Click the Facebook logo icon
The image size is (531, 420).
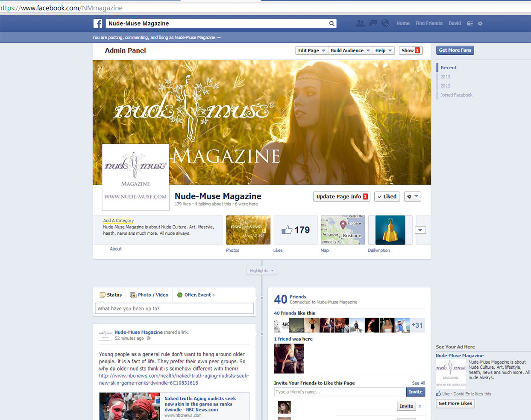(98, 23)
